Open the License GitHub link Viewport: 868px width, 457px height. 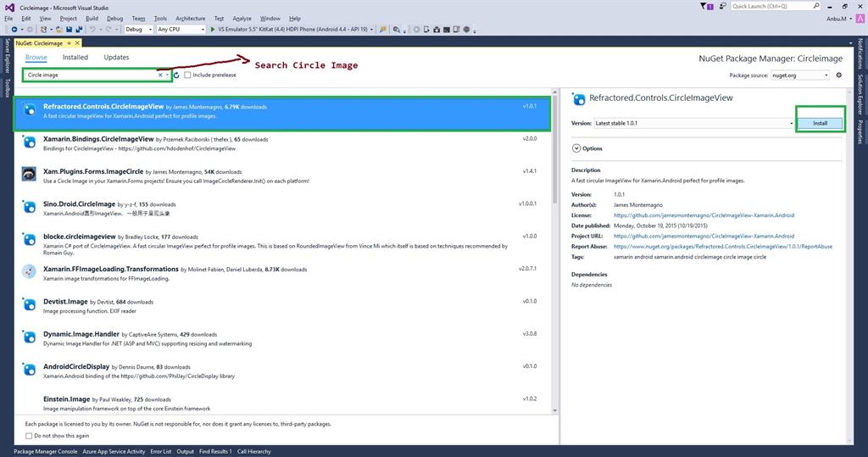coord(704,215)
